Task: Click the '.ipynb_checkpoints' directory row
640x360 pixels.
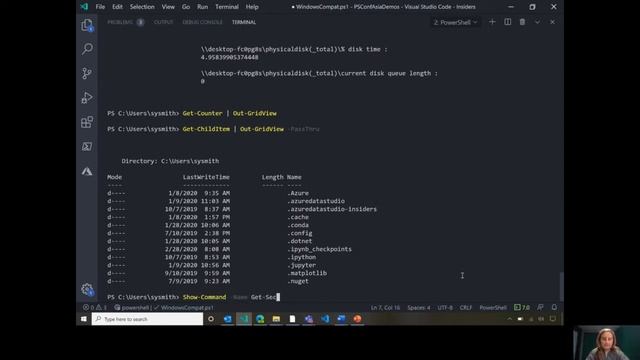Action: click(x=229, y=249)
